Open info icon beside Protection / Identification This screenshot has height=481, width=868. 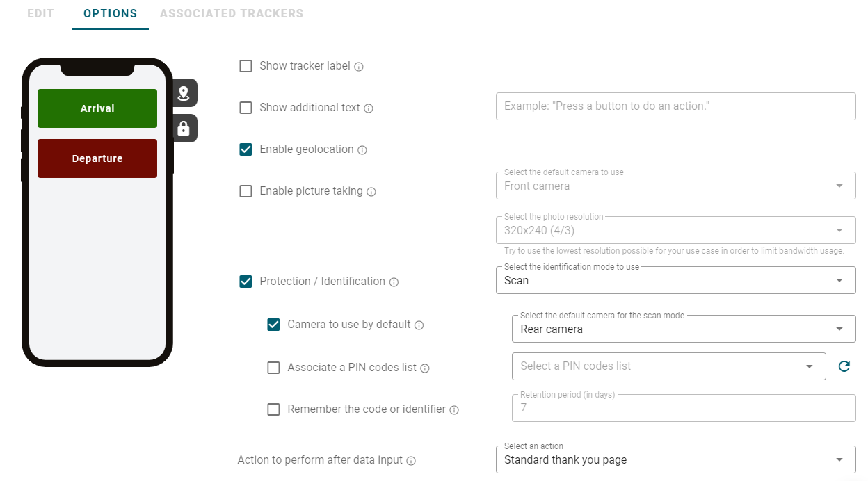pyautogui.click(x=394, y=282)
